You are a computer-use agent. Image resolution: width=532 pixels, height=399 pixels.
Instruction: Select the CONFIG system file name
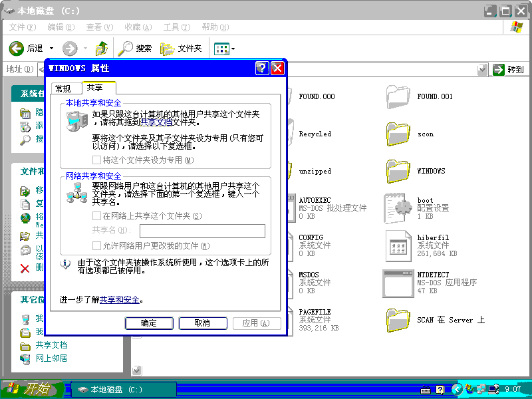click(x=311, y=237)
